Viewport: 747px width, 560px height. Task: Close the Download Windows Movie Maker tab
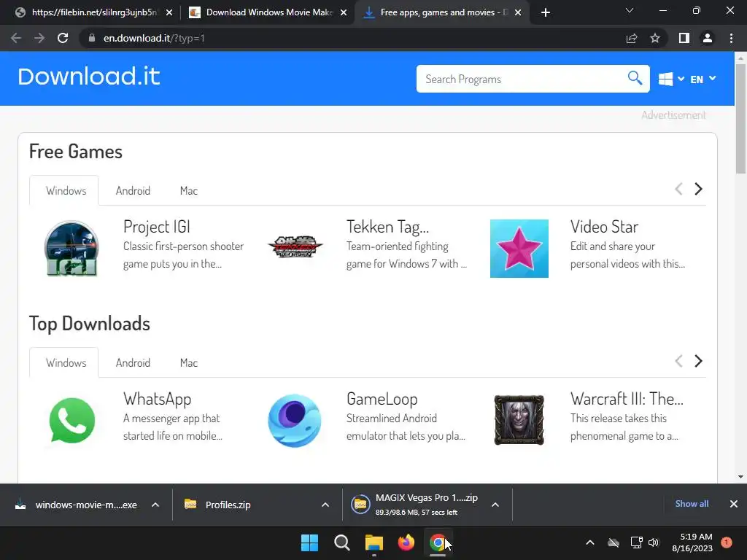(x=344, y=12)
